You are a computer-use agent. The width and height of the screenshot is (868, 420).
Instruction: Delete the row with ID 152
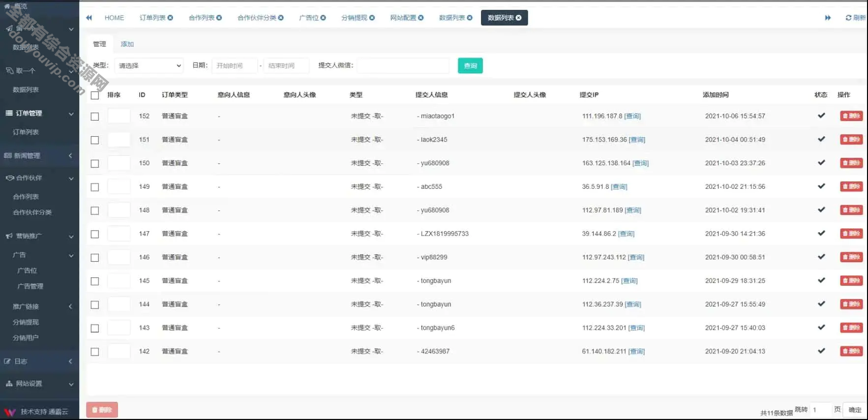[x=851, y=116]
